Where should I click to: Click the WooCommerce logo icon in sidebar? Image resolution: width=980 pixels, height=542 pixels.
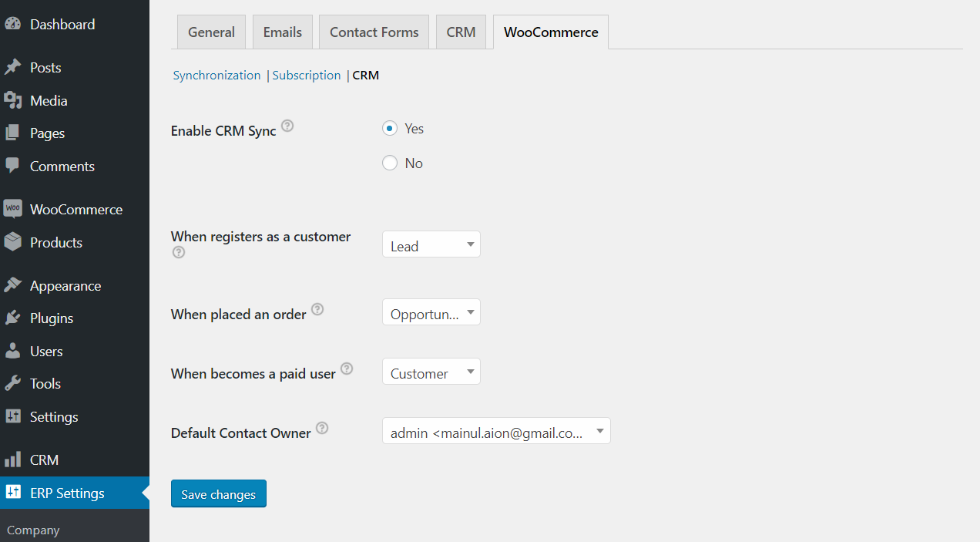12,209
